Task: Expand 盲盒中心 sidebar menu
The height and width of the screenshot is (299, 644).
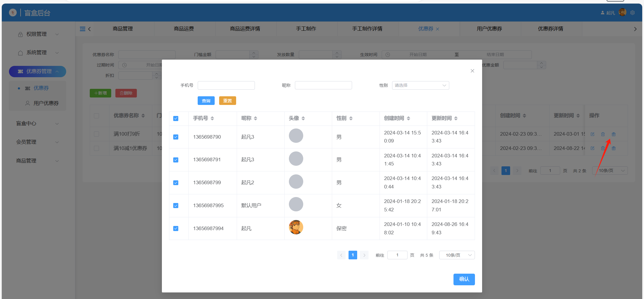Action: click(x=38, y=123)
